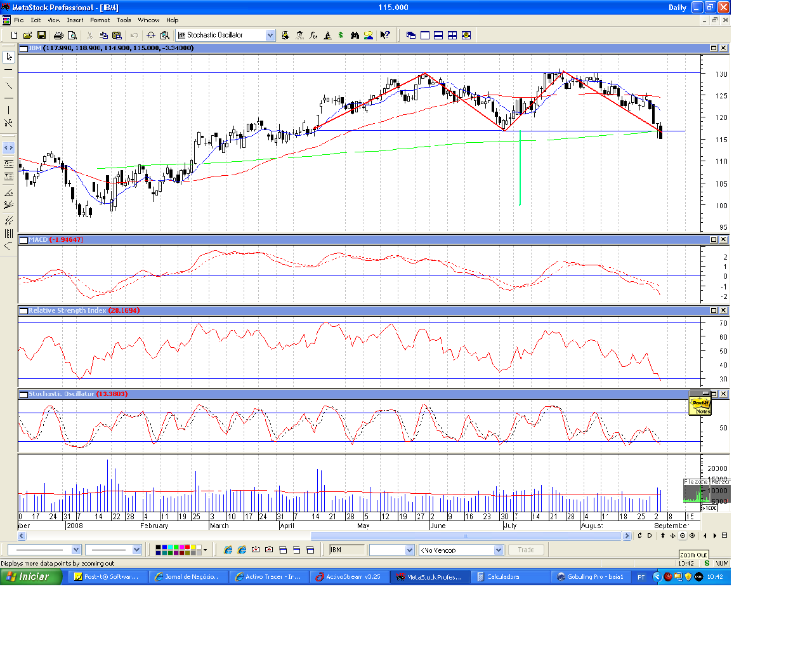
Task: Open a file using the folder icon
Action: pos(27,36)
